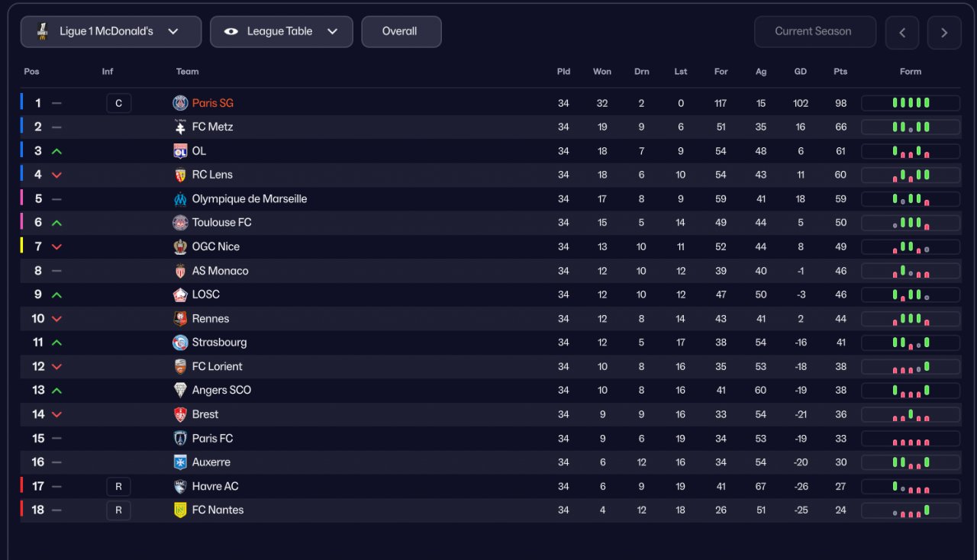Image resolution: width=977 pixels, height=560 pixels.
Task: Expand the League Table view dropdown
Action: (x=282, y=31)
